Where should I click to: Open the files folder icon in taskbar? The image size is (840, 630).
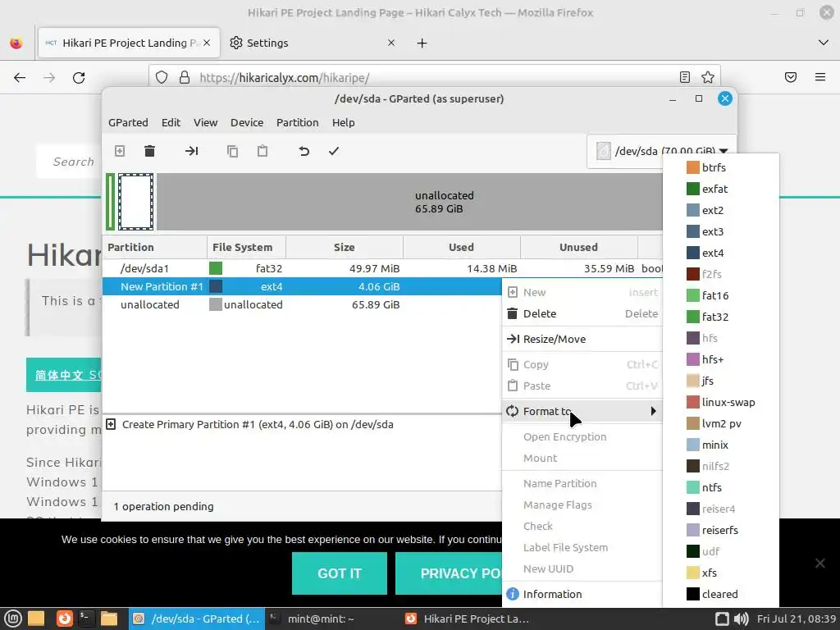click(x=108, y=619)
